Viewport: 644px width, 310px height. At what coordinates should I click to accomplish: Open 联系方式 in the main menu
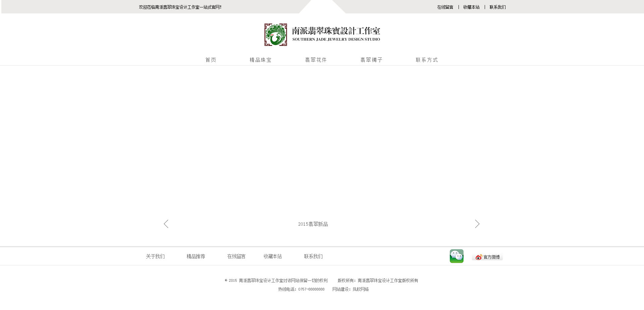(x=427, y=60)
